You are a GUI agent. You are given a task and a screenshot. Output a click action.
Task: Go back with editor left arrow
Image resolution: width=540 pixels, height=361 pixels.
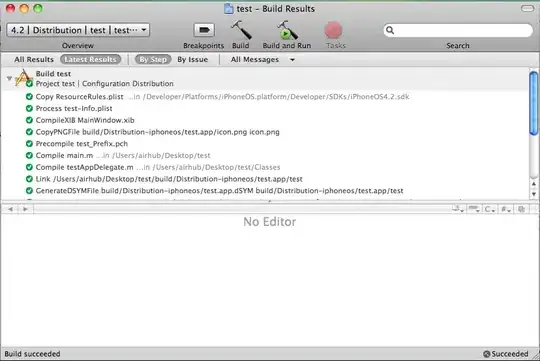coord(11,209)
